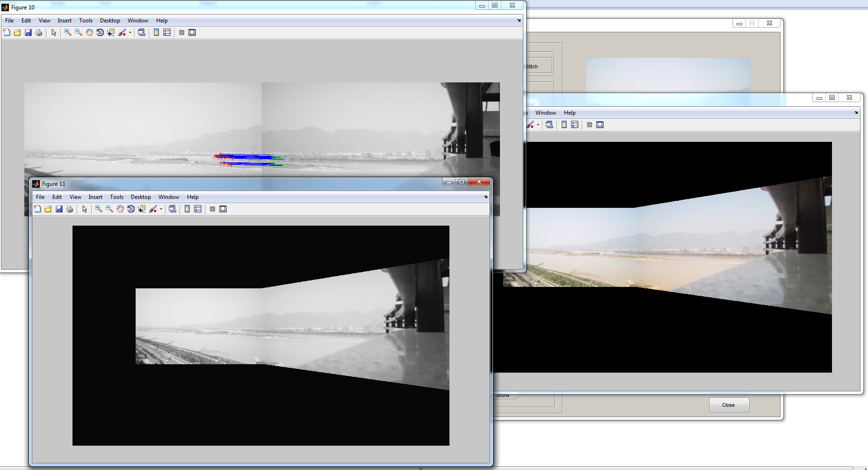Viewport: 868px width, 470px height.
Task: Click Link Plot icon in Figure 10
Action: [x=142, y=32]
